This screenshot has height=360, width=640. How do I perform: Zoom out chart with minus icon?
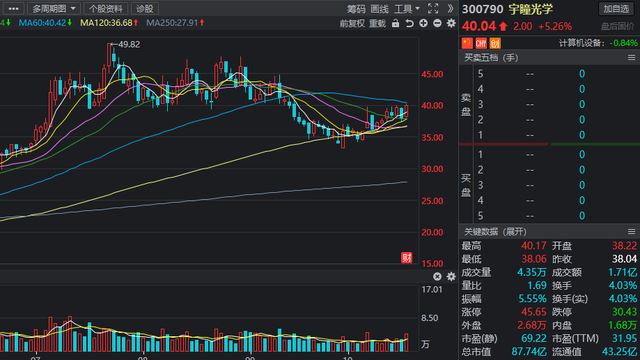coord(437,23)
